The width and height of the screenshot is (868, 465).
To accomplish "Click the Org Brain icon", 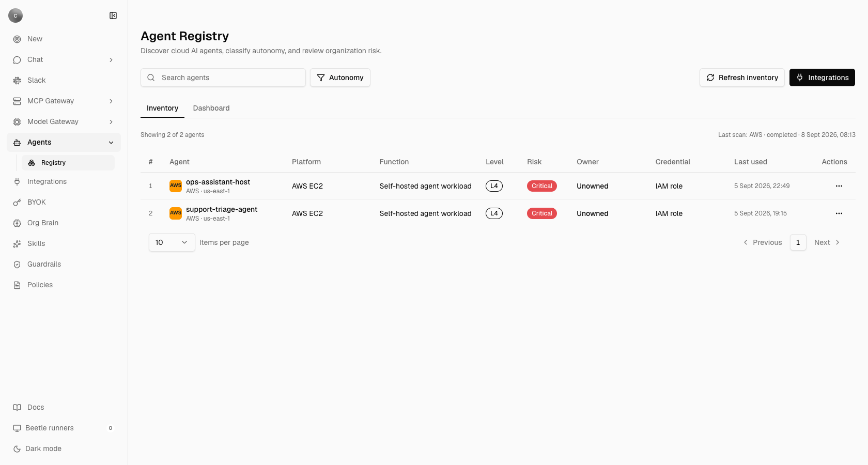I will (x=17, y=223).
